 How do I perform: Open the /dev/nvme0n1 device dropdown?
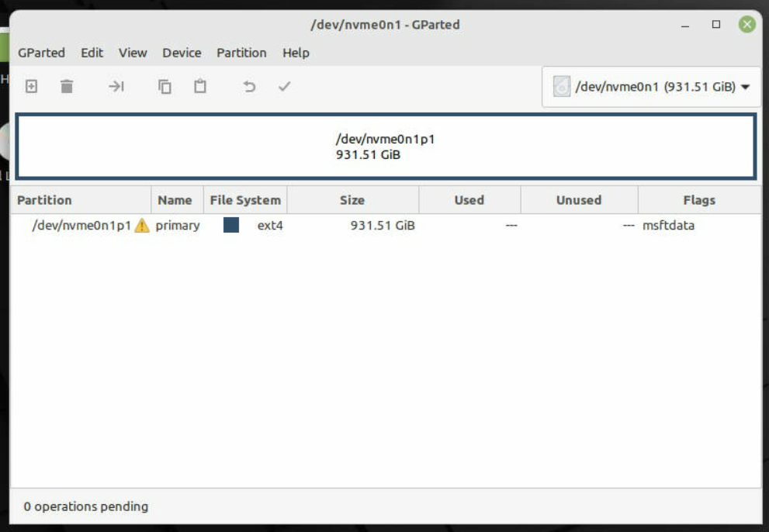651,87
